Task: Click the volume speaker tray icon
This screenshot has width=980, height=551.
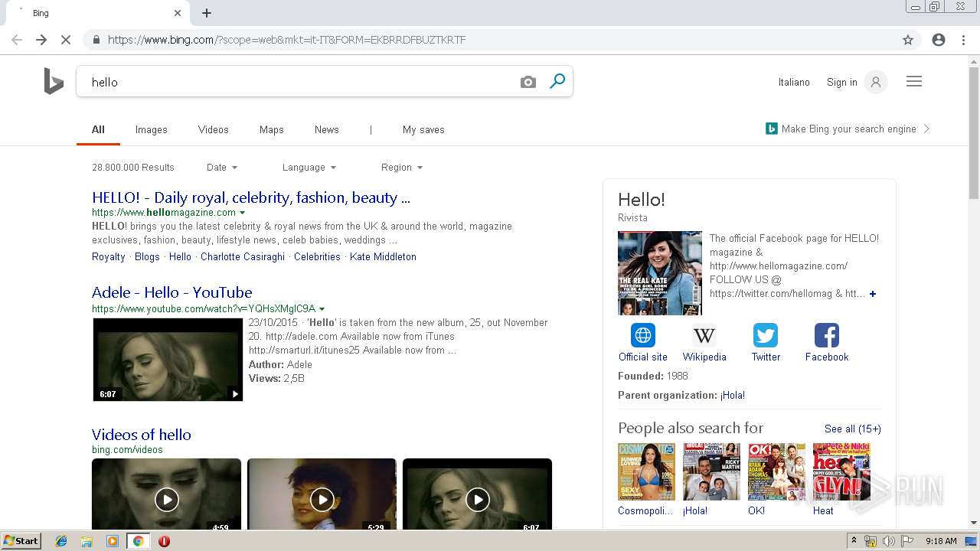Action: 888,541
